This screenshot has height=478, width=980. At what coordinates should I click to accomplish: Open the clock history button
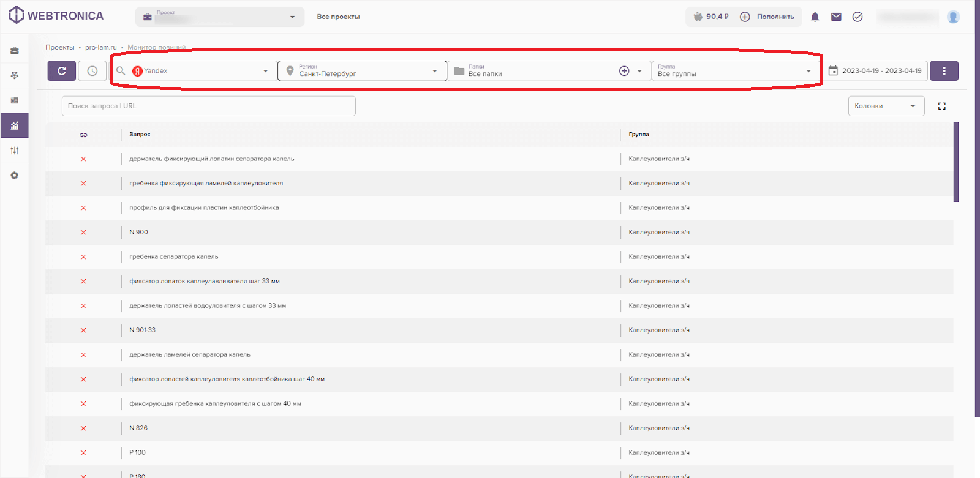tap(92, 71)
